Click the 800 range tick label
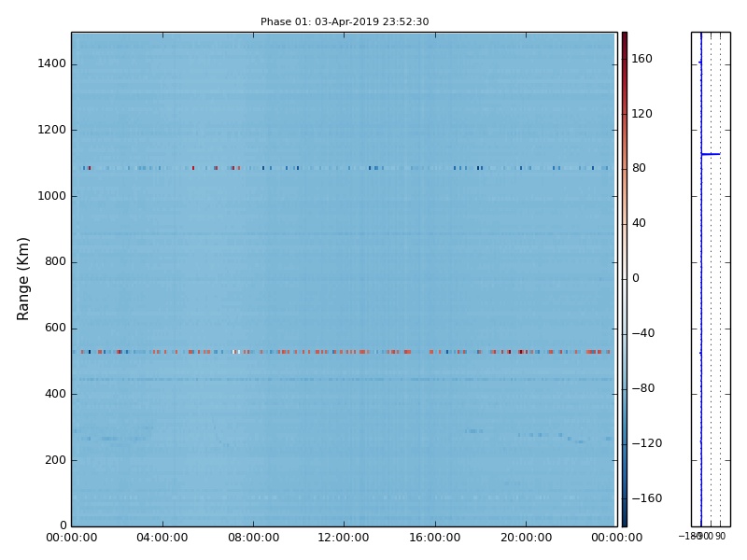747x560 pixels. pyautogui.click(x=55, y=261)
